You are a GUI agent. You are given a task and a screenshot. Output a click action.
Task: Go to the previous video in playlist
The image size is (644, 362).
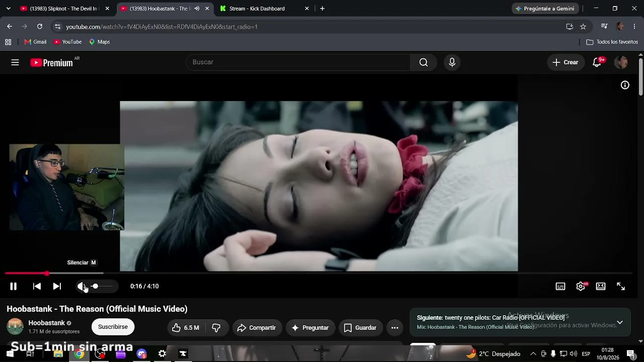coord(37,286)
